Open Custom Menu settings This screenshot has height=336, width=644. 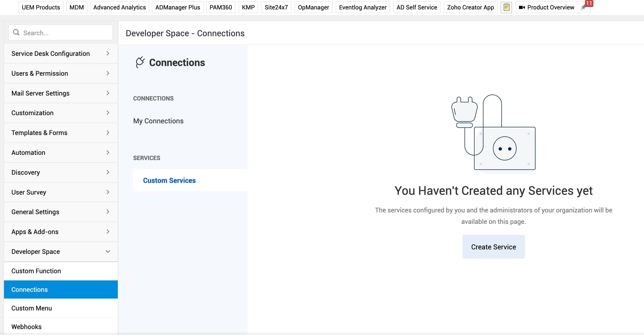point(32,308)
